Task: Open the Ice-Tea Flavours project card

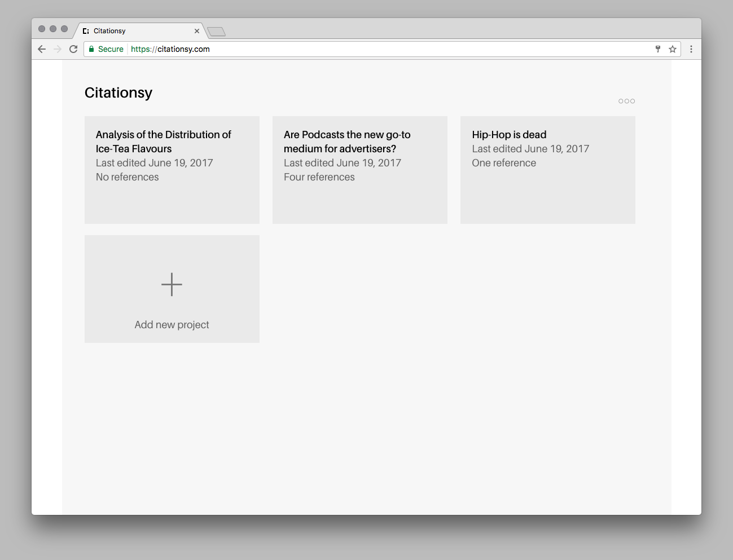Action: tap(172, 170)
